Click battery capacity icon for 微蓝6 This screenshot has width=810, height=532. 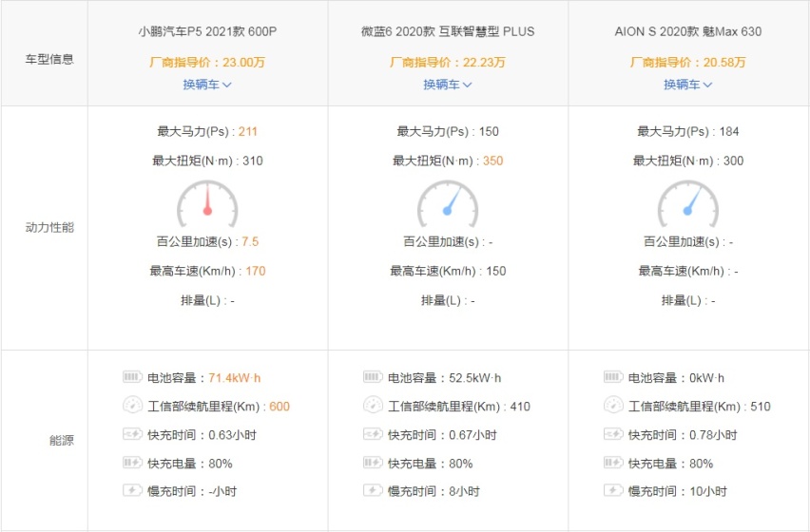tap(373, 377)
